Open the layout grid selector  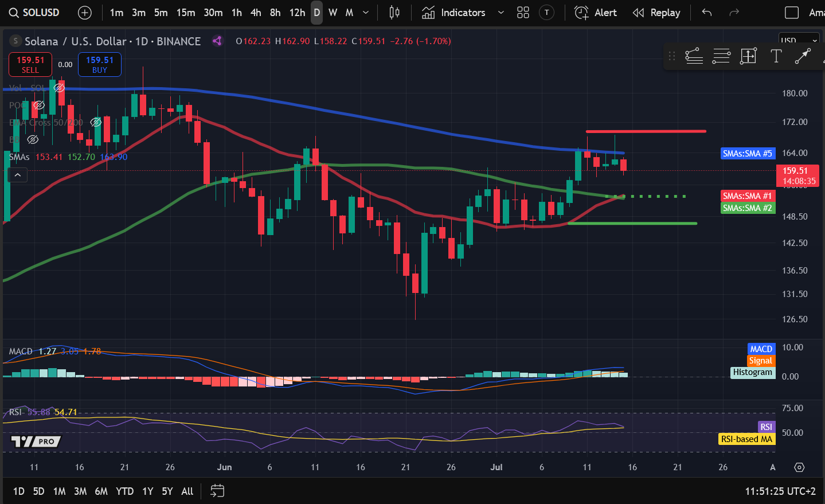[x=523, y=13]
